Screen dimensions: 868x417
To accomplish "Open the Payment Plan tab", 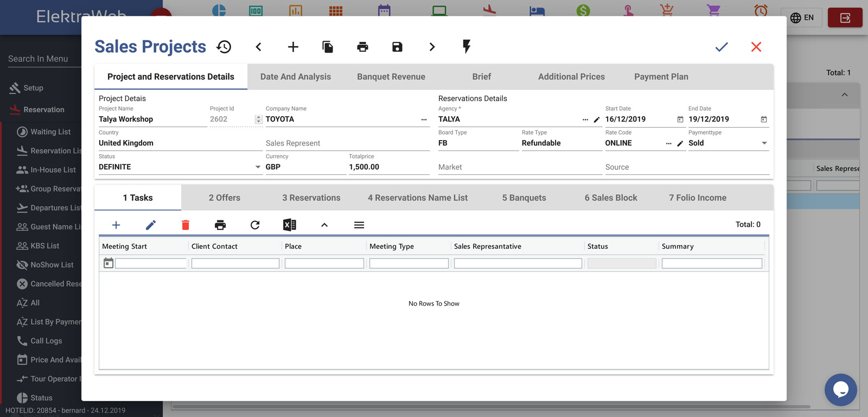I will (661, 77).
